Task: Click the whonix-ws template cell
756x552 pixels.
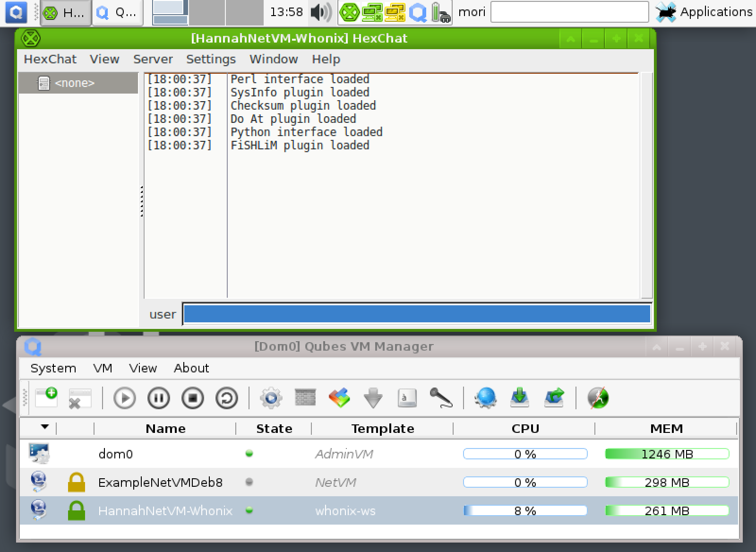Action: pos(345,511)
